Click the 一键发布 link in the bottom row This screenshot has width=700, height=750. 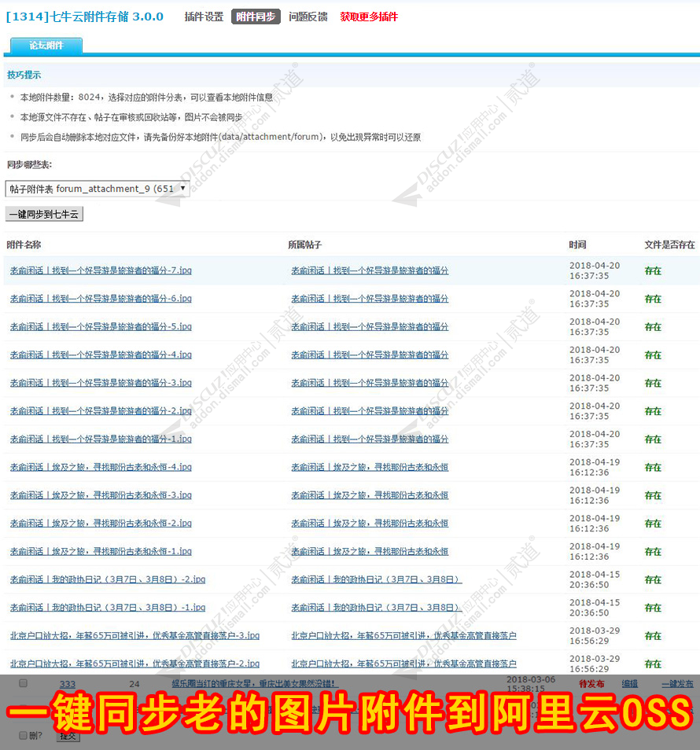tap(677, 684)
